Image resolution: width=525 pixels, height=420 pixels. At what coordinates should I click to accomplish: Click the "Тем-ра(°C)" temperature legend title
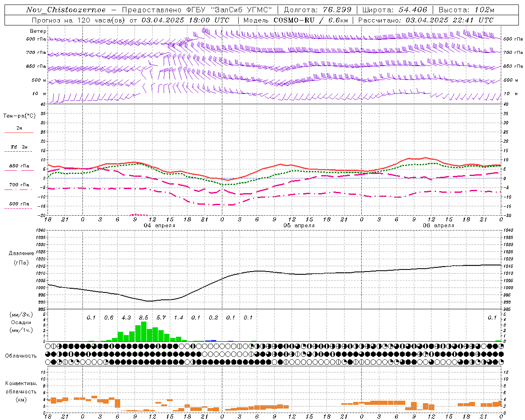point(19,116)
